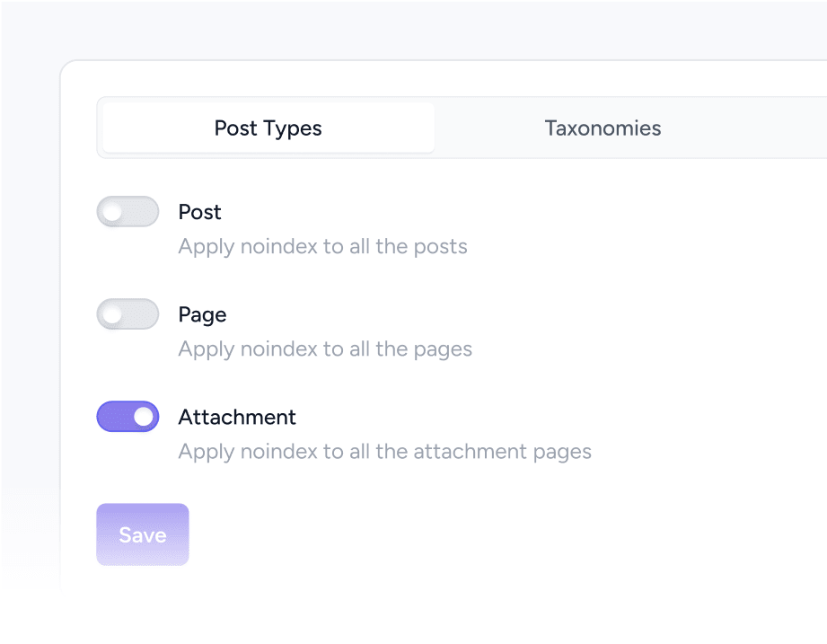827x644 pixels.
Task: Click 'Apply noindex to all the pages' text
Action: (324, 348)
